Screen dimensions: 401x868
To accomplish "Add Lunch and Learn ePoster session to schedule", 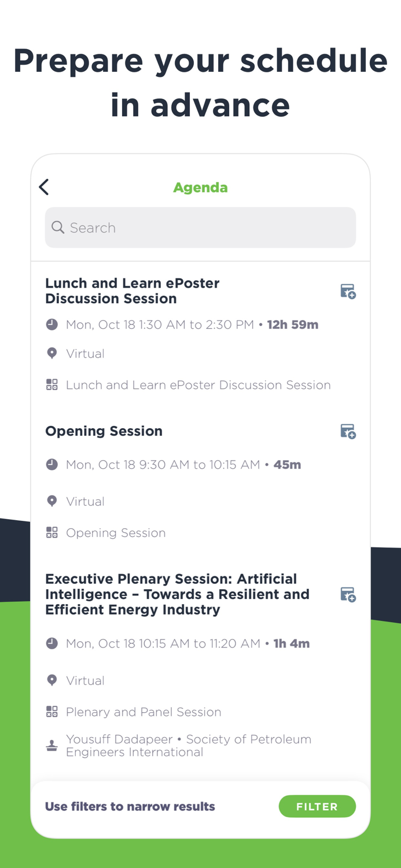I will click(x=348, y=291).
